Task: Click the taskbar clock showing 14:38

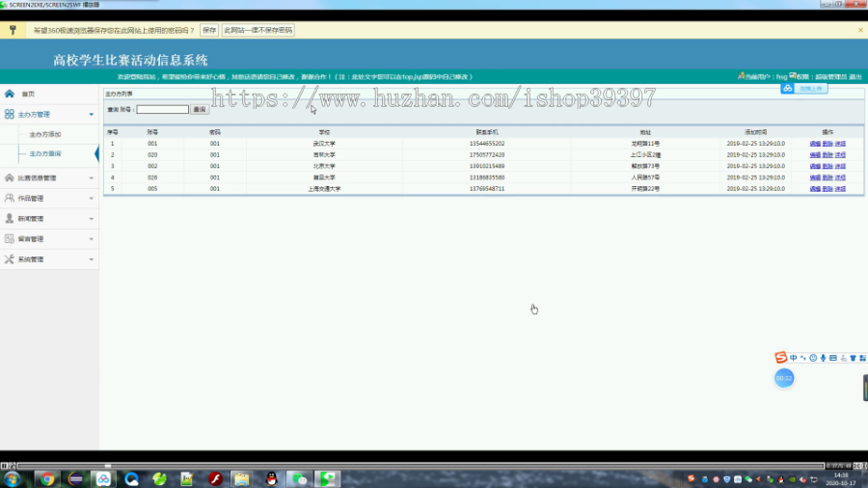Action: (x=840, y=479)
